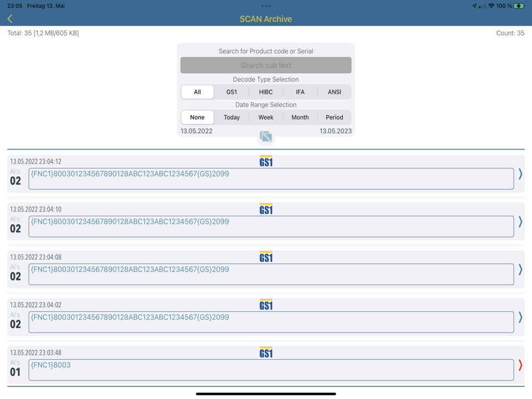Open details chevron for 23:04:08 scan
Image resolution: width=532 pixels, height=399 pixels.
[520, 270]
